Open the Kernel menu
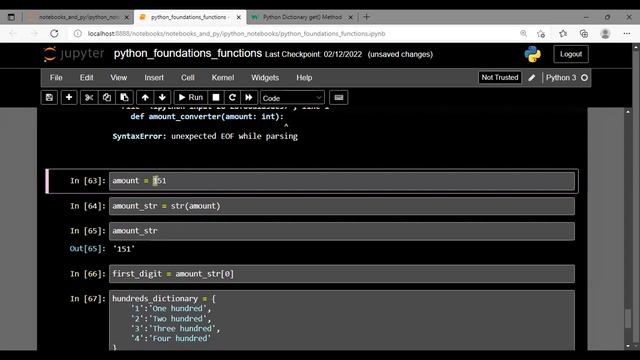 click(223, 78)
